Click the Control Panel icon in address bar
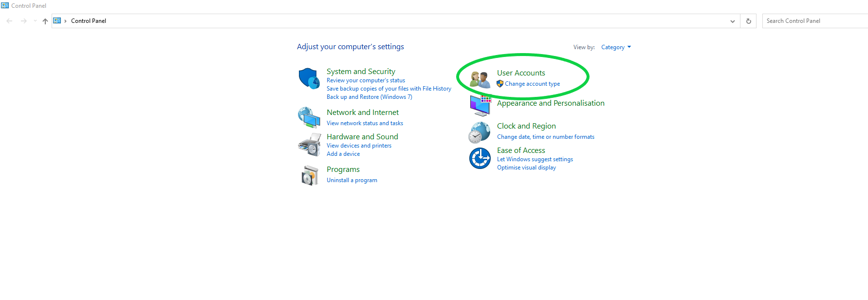Viewport: 868px width, 300px height. (57, 20)
